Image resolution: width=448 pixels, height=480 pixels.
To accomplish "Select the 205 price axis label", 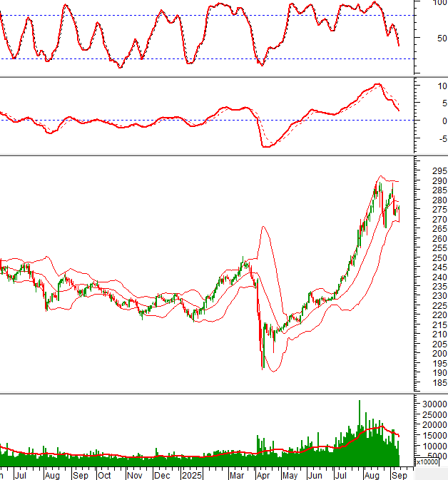I will (x=439, y=344).
